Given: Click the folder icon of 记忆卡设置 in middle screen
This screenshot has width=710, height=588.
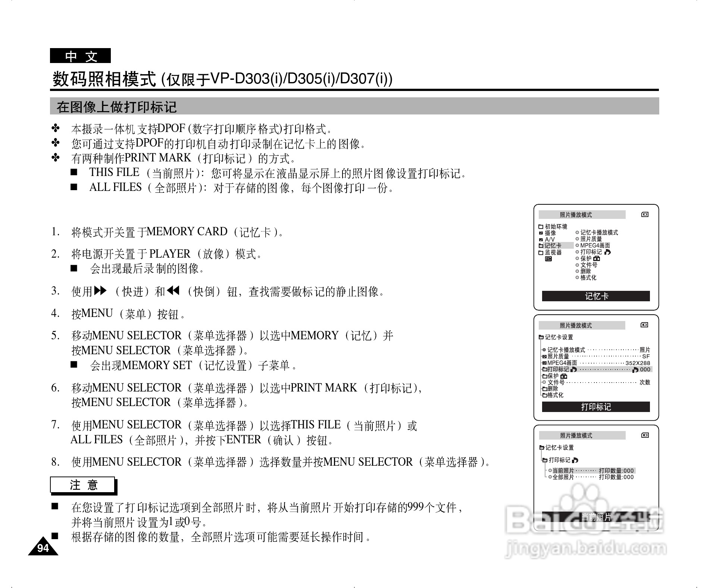Looking at the screenshot, I should 541,337.
